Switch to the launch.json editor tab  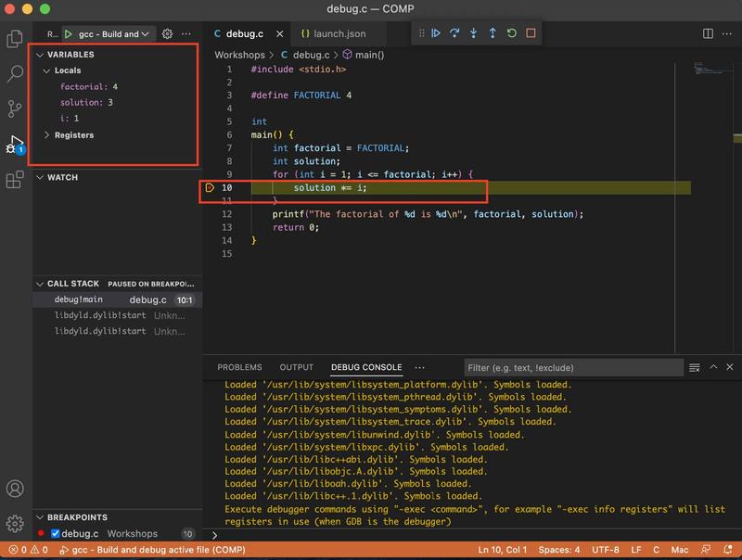coord(332,33)
